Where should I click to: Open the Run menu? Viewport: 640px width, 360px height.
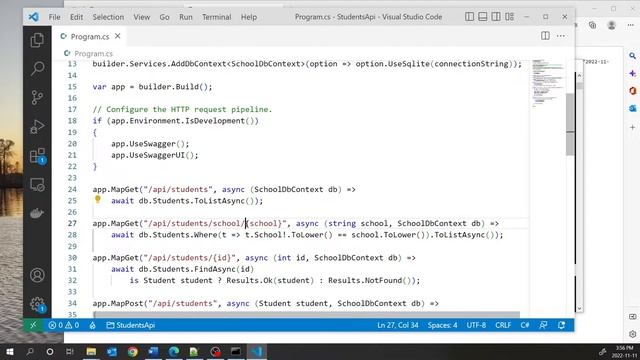[x=186, y=17]
